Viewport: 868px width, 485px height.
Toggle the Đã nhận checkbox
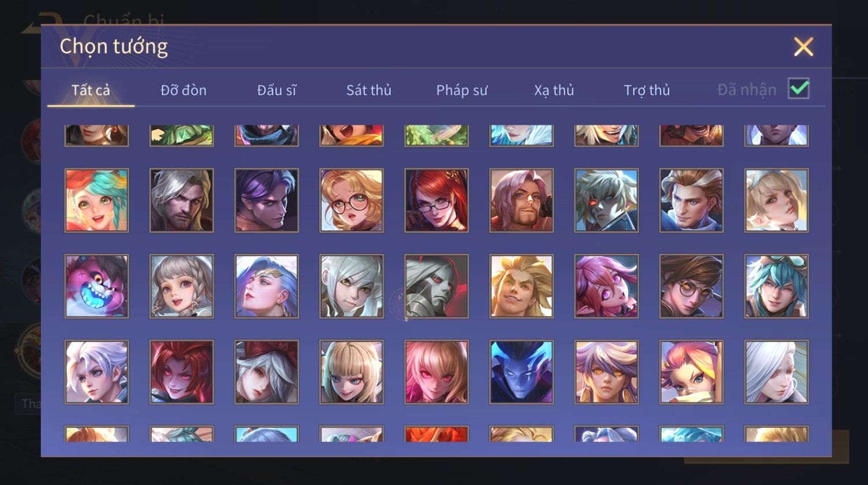799,89
